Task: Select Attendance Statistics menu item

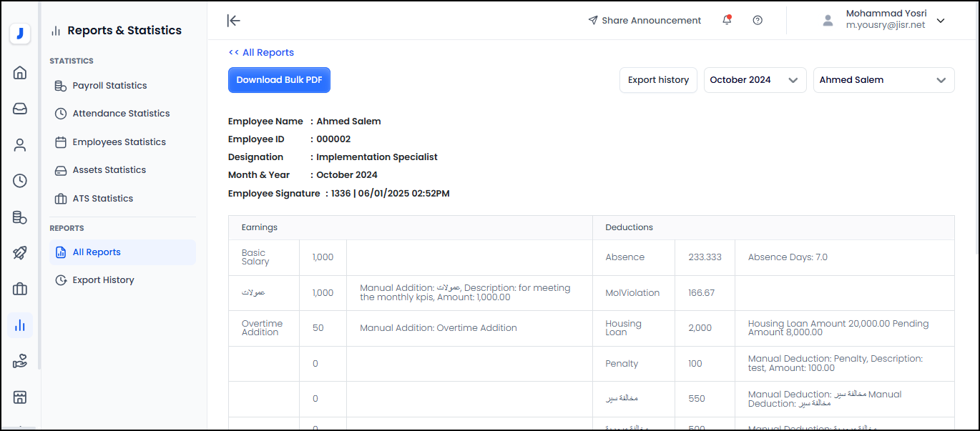Action: click(121, 114)
